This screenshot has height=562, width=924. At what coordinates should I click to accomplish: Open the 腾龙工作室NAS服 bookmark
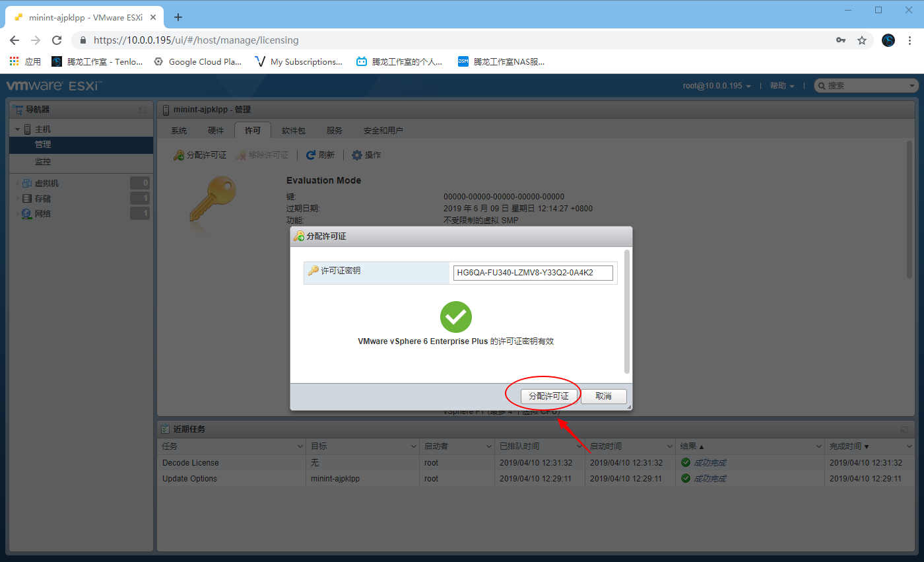(502, 61)
